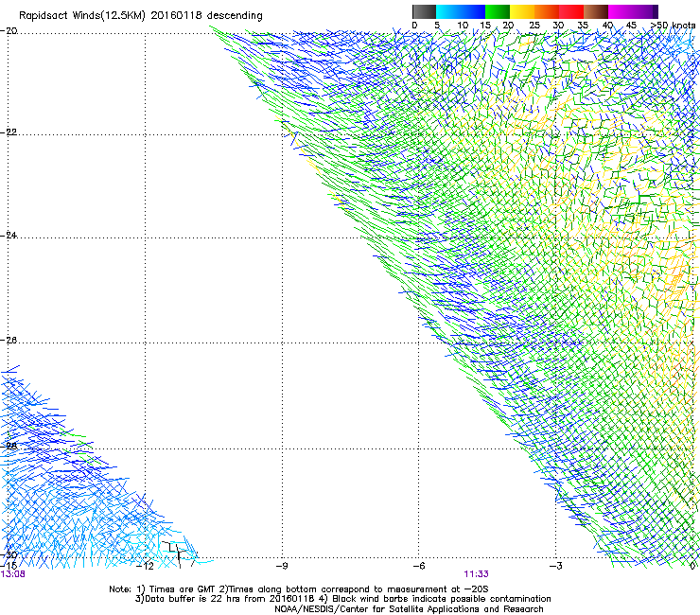Click the '40' label under the color bar

click(x=607, y=26)
